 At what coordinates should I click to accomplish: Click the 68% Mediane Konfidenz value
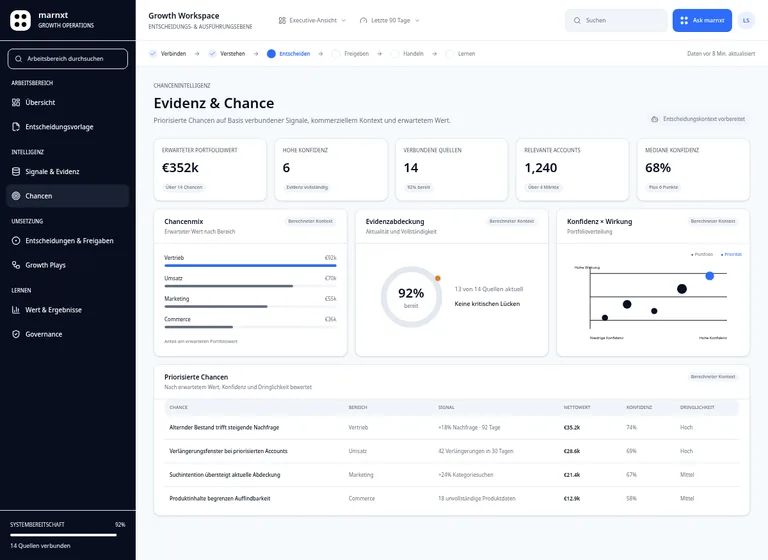[658, 168]
